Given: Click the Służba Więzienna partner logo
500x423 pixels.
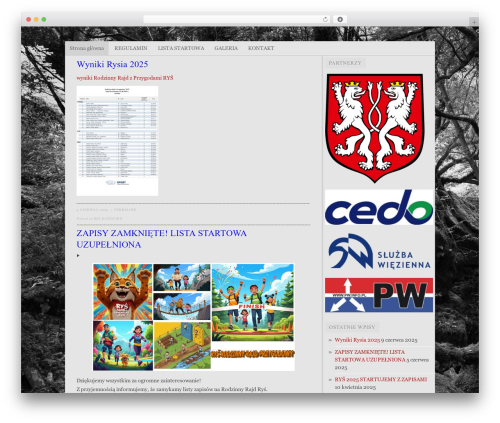Looking at the screenshot, I should point(379,251).
